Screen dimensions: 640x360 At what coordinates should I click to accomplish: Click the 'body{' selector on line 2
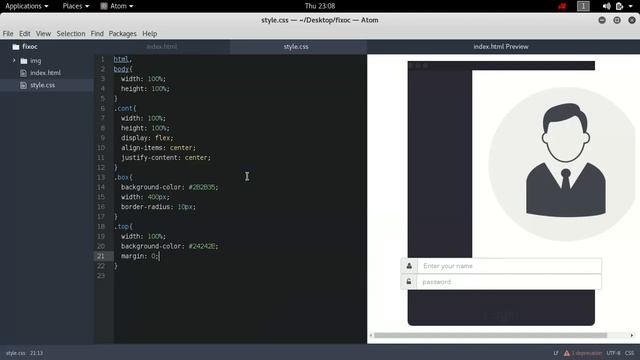click(x=123, y=69)
